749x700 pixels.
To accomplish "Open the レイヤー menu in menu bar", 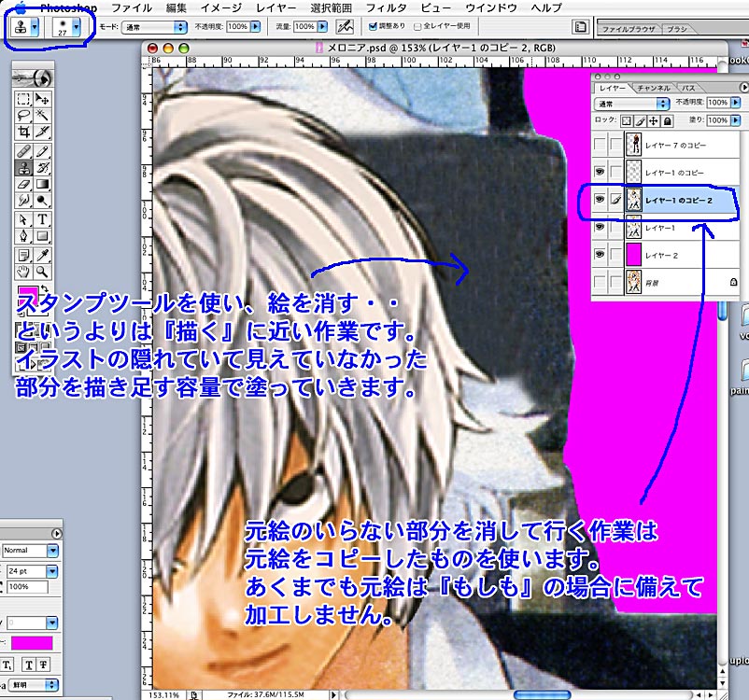I will tap(276, 8).
